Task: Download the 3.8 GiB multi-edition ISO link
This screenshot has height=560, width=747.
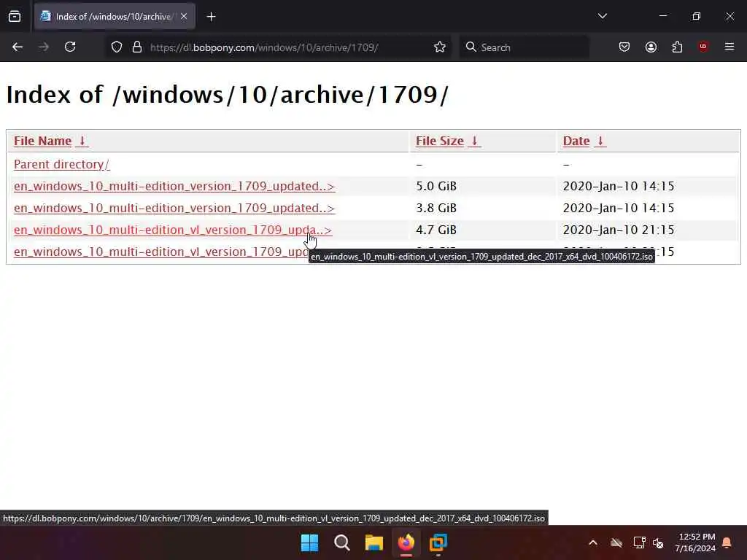Action: 174,208
